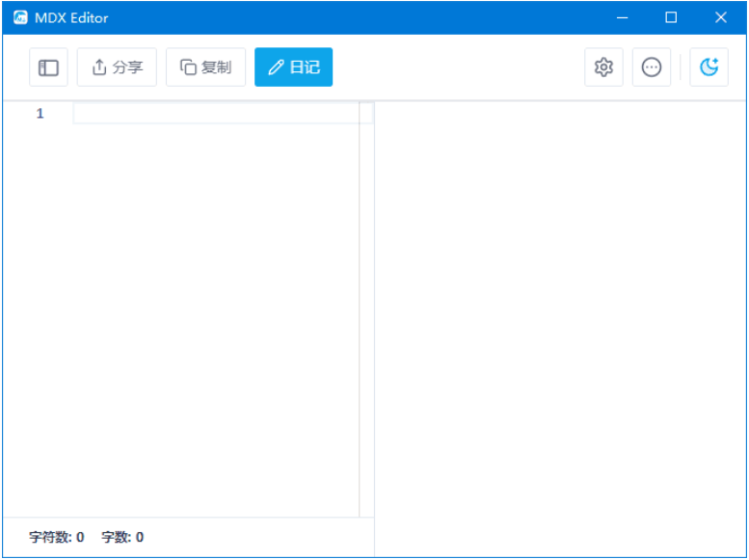Maximize the MDX Editor window
This screenshot has width=749, height=560.
click(671, 17)
